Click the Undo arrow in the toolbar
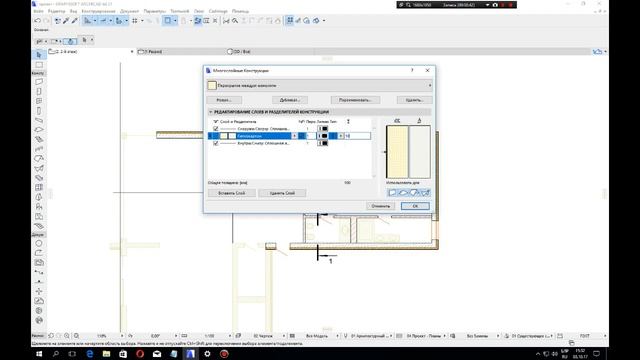Viewport: 640px width, 360px height. pyautogui.click(x=38, y=20)
